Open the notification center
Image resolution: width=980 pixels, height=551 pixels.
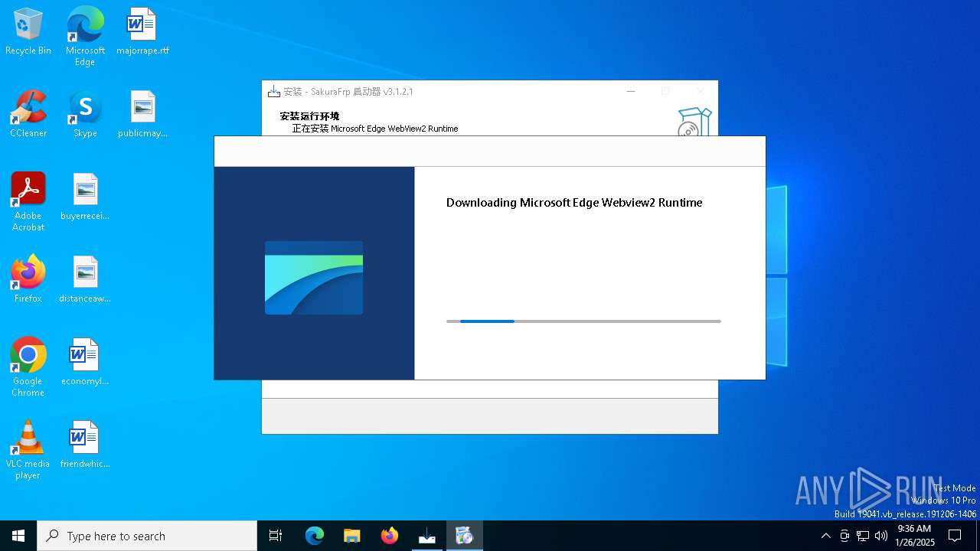[x=955, y=536]
